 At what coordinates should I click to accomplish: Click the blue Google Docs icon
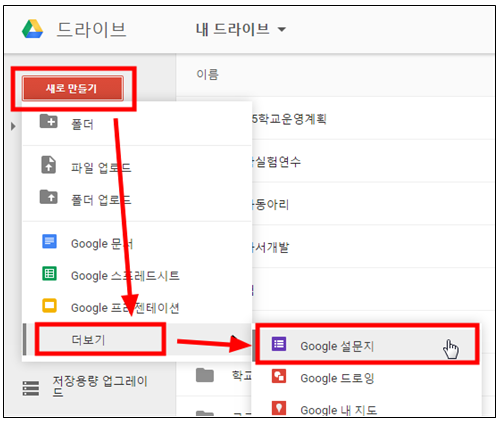tap(49, 241)
